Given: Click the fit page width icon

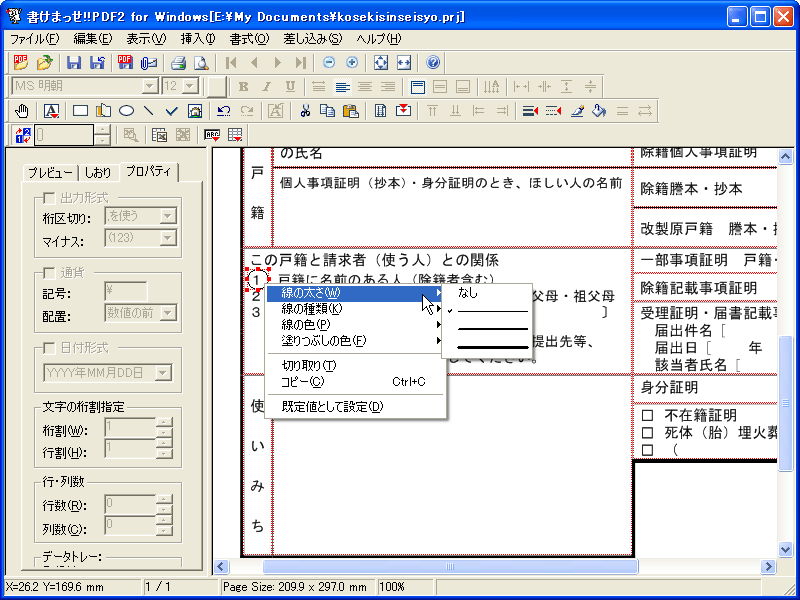Looking at the screenshot, I should pos(404,62).
